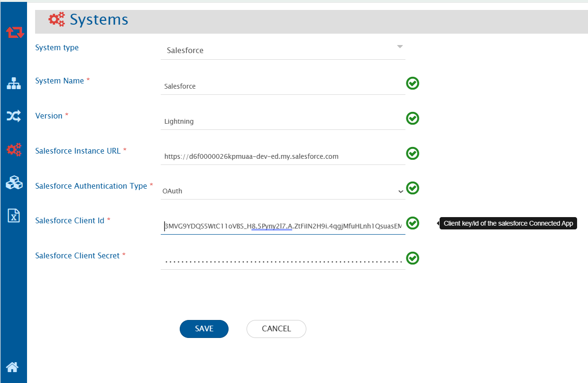588x383 pixels.
Task: Open the hierarchy tree sidebar icon
Action: [x=14, y=83]
